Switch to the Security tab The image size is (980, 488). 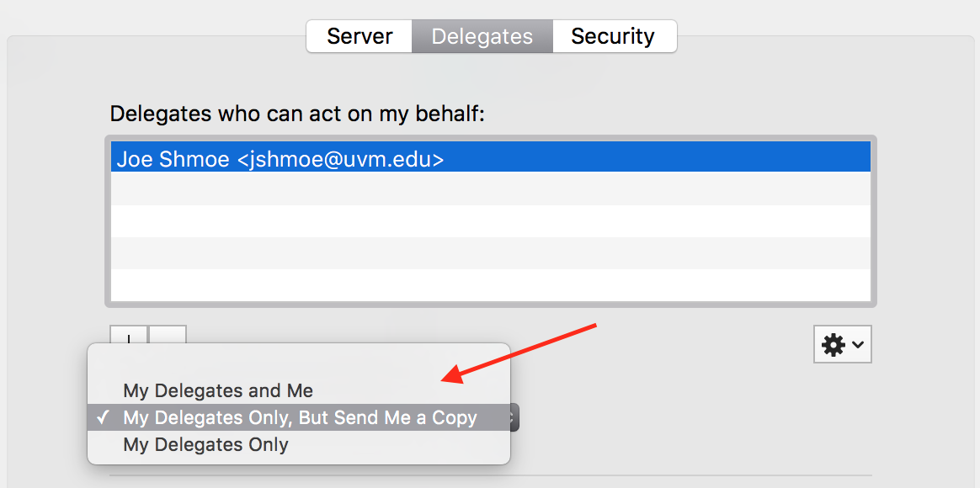[x=614, y=36]
